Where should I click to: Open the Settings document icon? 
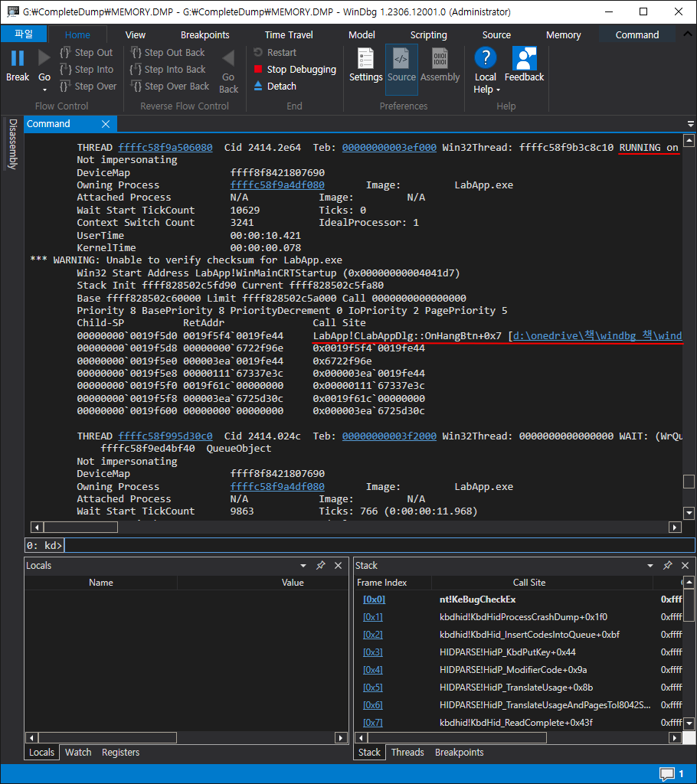click(x=366, y=58)
